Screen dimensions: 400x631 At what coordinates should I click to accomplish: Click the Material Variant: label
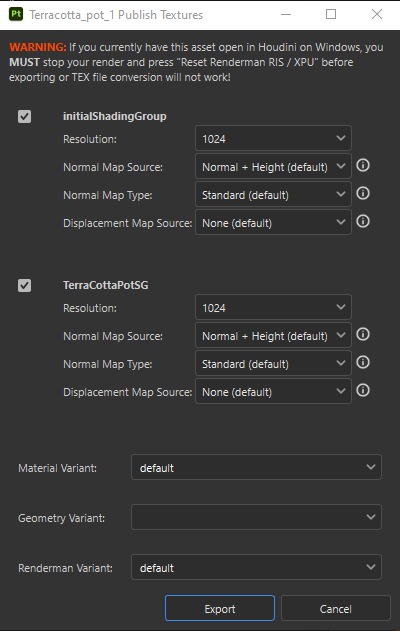coord(58,468)
